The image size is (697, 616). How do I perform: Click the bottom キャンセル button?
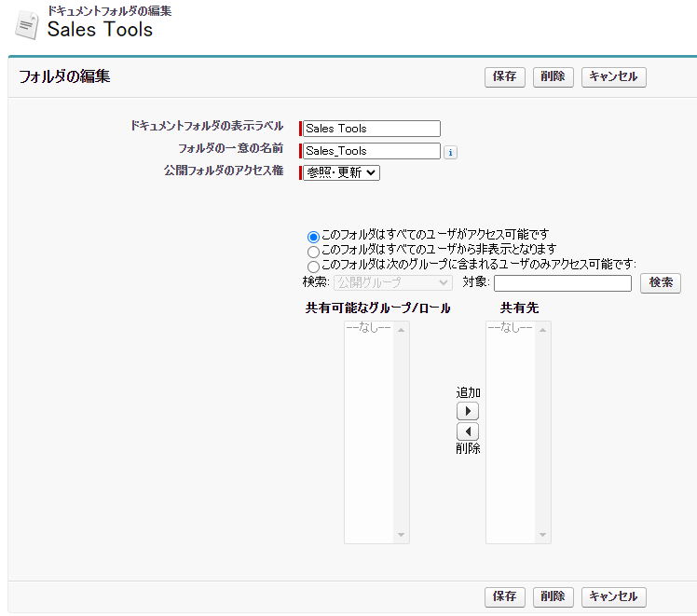coord(613,596)
